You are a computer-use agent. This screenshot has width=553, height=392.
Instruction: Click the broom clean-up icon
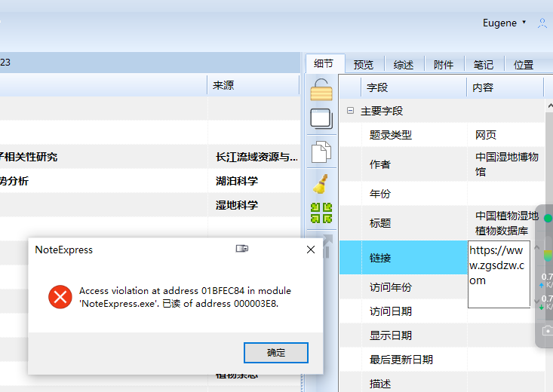click(x=321, y=184)
